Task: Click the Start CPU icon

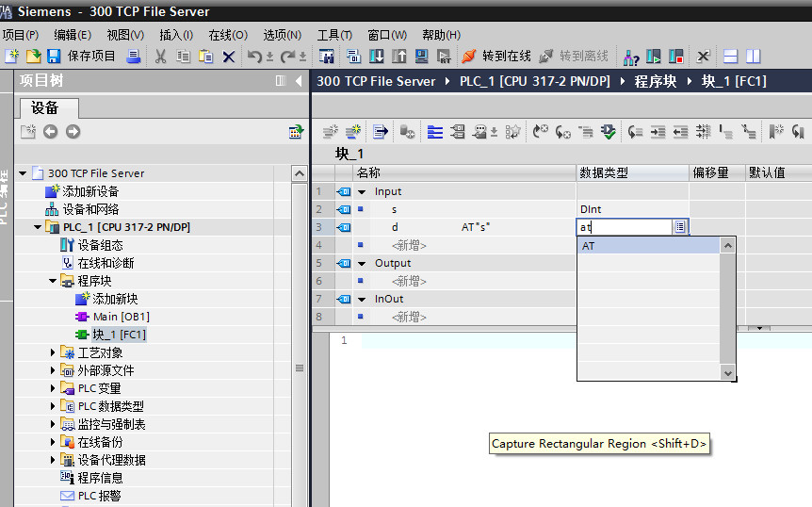Action: coord(654,56)
